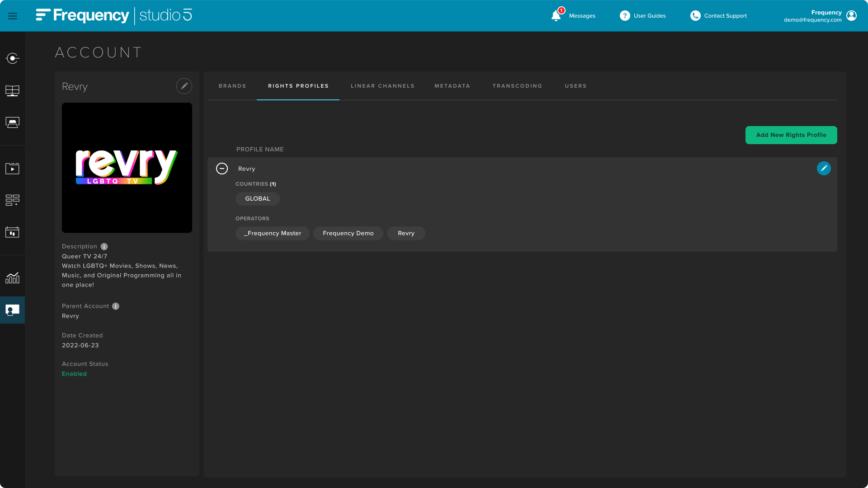Open the Metadata tab

pyautogui.click(x=452, y=86)
